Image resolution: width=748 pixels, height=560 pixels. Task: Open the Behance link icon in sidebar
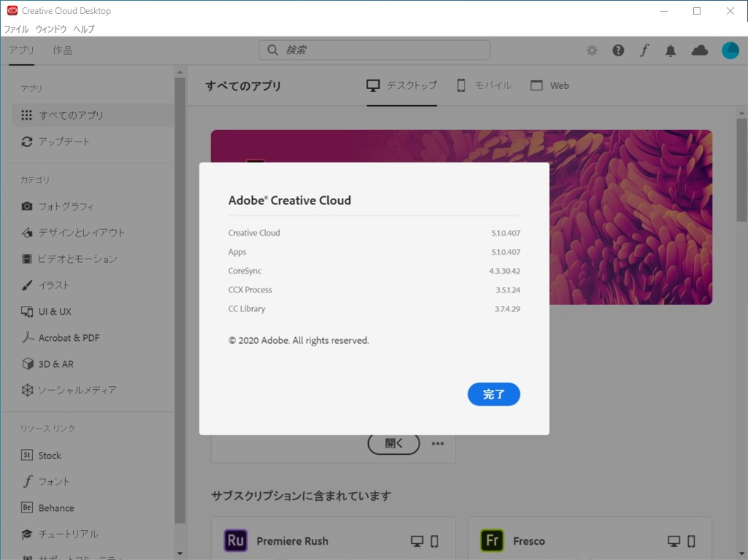pyautogui.click(x=26, y=507)
